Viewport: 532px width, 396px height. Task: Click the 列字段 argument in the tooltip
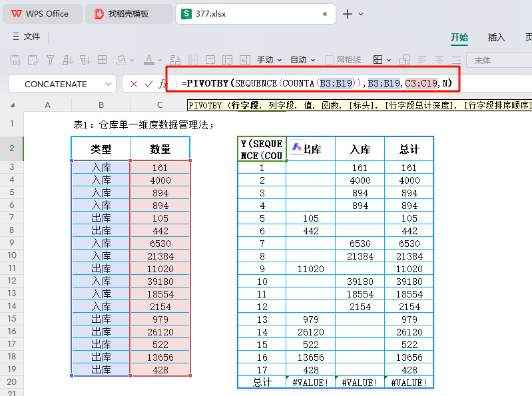pyautogui.click(x=281, y=105)
